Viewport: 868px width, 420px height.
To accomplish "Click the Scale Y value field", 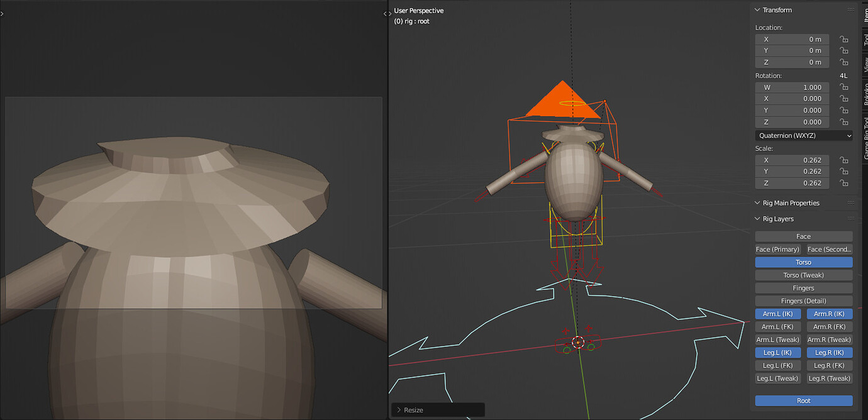I will (793, 171).
